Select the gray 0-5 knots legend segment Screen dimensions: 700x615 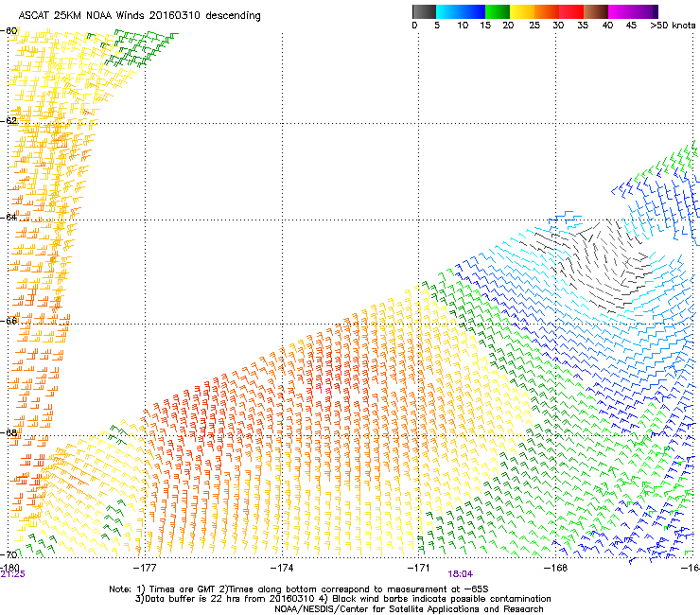point(424,11)
